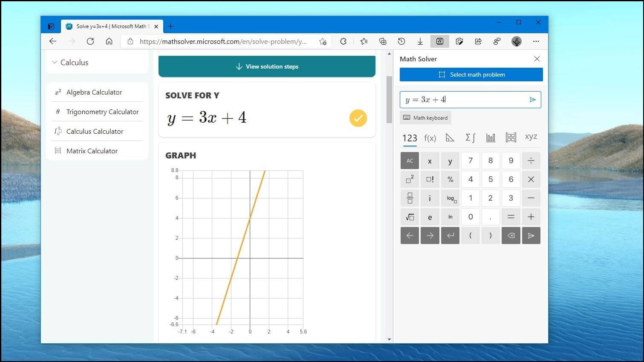644x362 pixels.
Task: Open the Matrix Calculator link
Action: (92, 151)
